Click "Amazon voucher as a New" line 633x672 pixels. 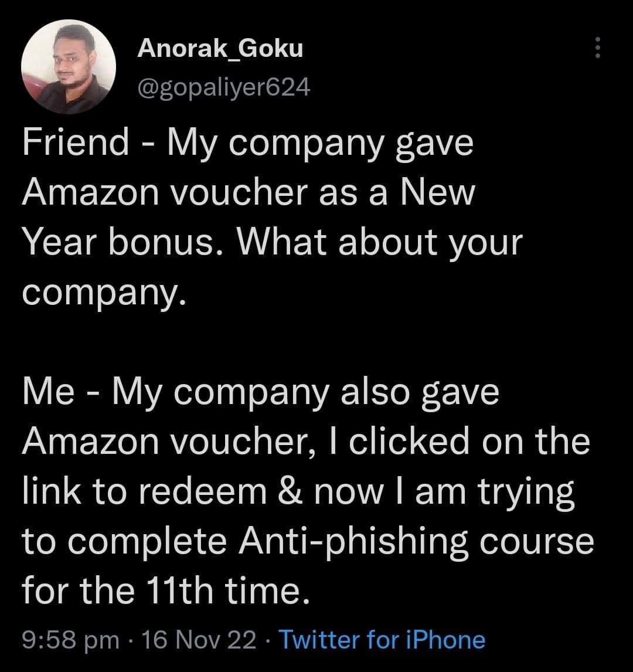[247, 193]
